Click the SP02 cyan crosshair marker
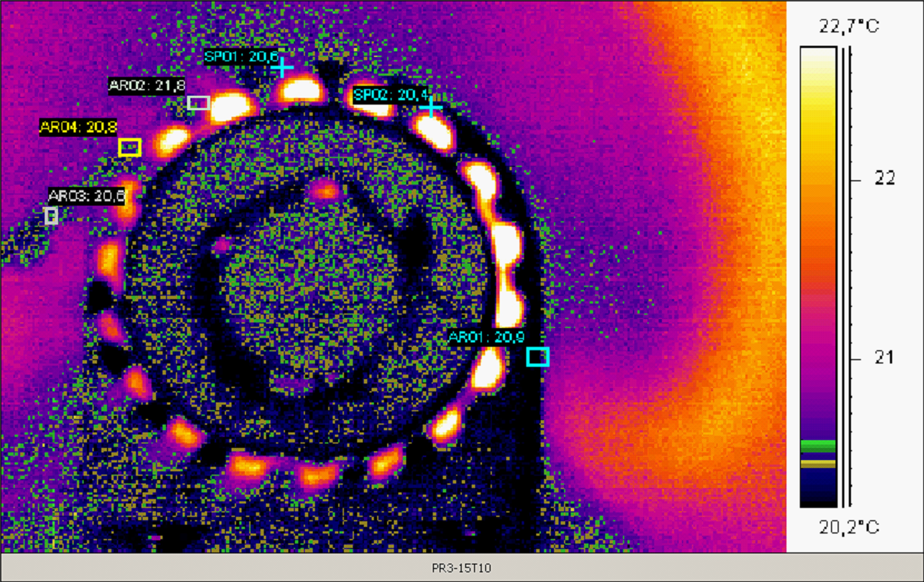 click(431, 107)
